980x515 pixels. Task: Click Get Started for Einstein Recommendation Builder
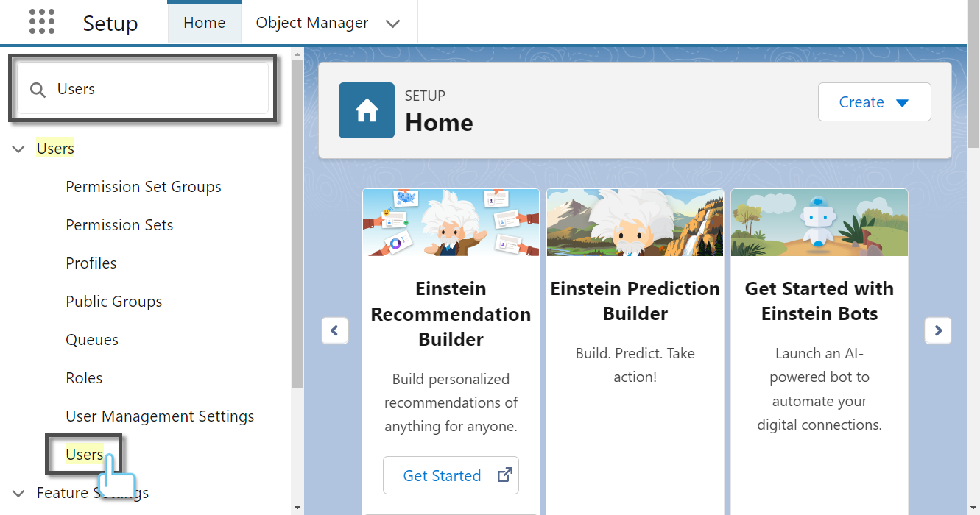coord(451,475)
